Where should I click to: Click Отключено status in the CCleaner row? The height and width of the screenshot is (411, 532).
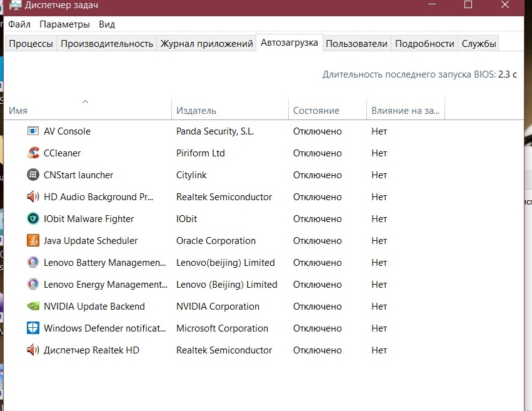(318, 153)
